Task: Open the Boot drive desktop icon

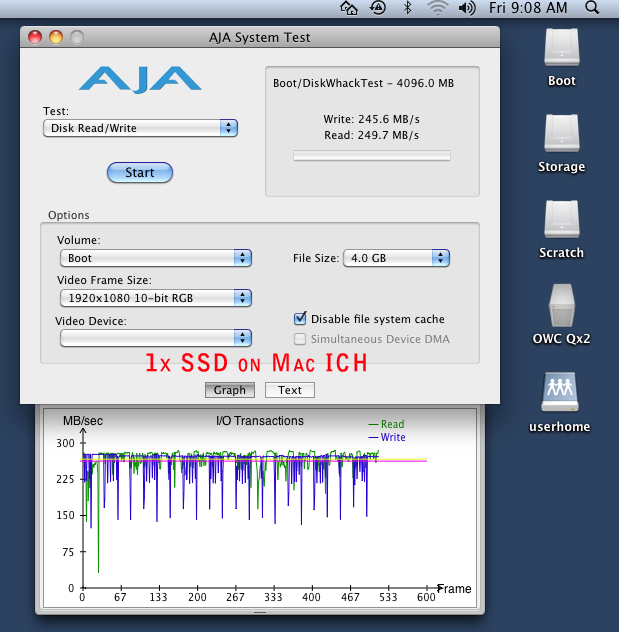Action: 562,48
